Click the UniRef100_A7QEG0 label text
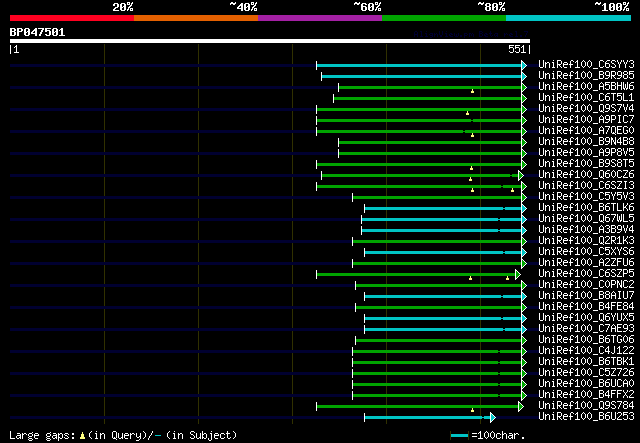 coord(586,131)
